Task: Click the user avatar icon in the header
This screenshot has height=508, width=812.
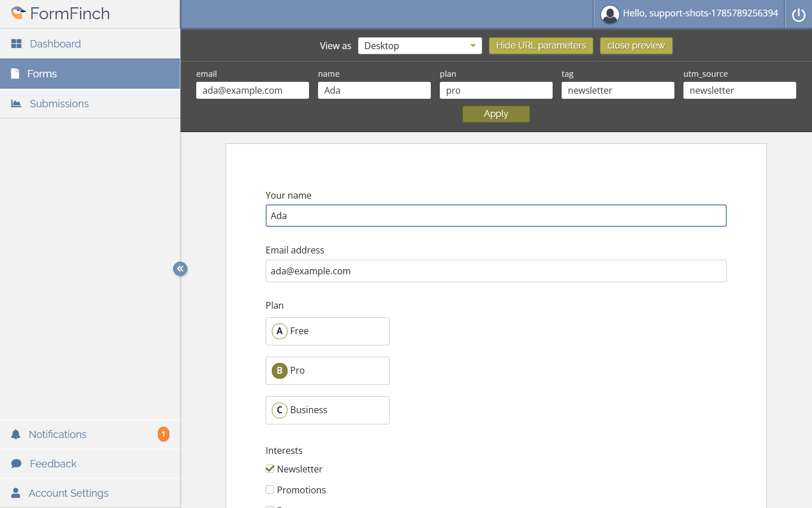Action: [610, 14]
